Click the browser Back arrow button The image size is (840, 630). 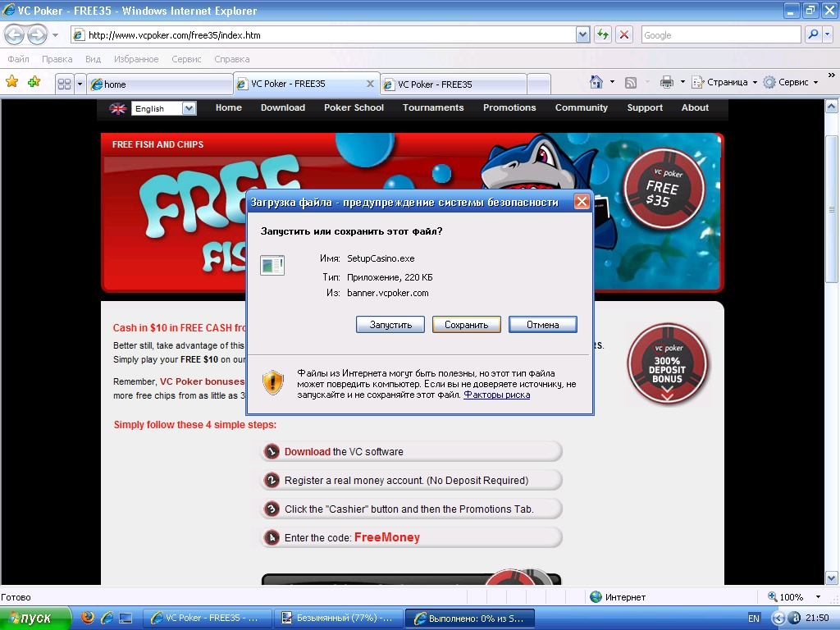pyautogui.click(x=14, y=35)
